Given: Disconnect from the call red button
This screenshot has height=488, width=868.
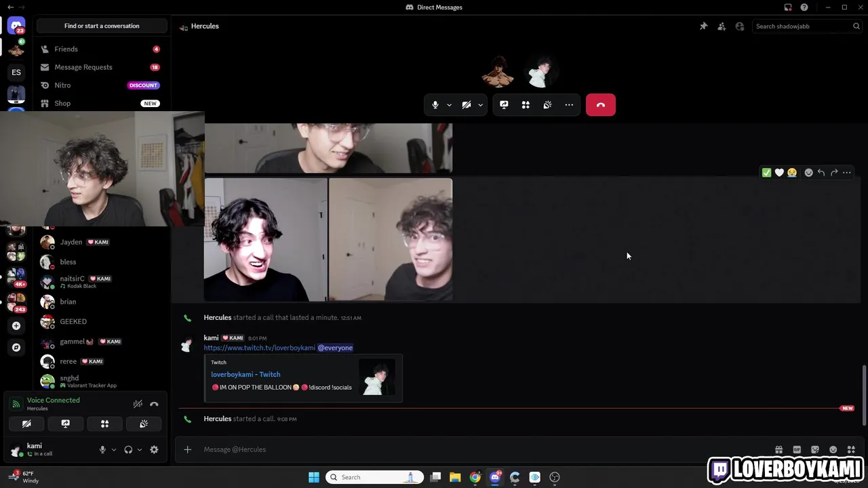Looking at the screenshot, I should (601, 105).
